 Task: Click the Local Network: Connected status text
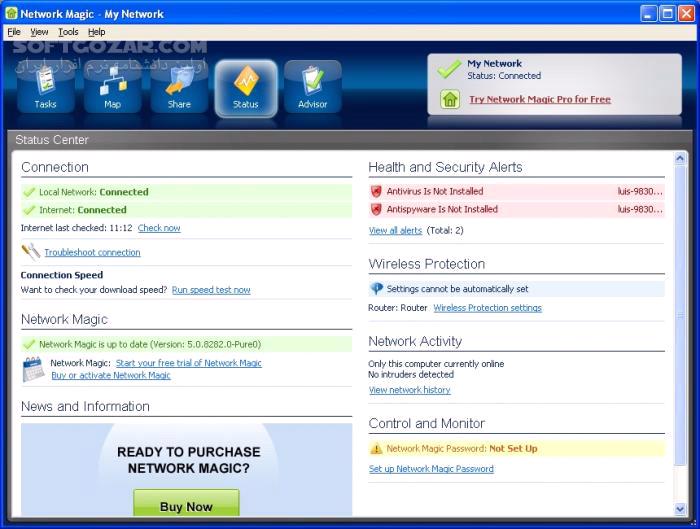click(94, 192)
